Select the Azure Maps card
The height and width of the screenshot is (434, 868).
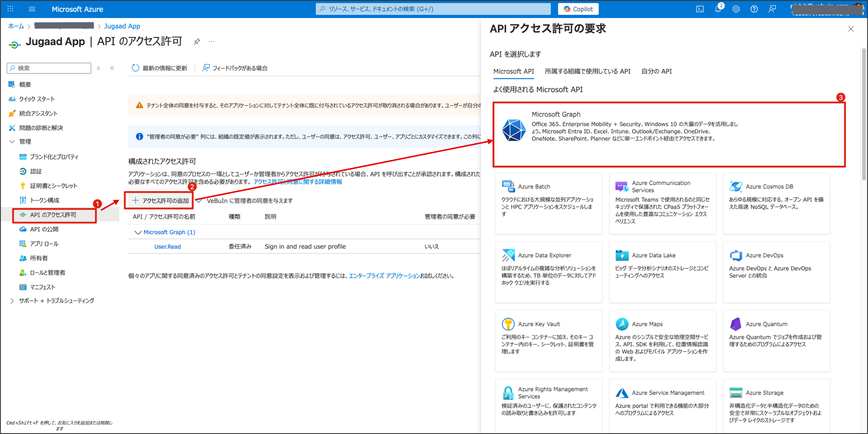click(x=663, y=341)
